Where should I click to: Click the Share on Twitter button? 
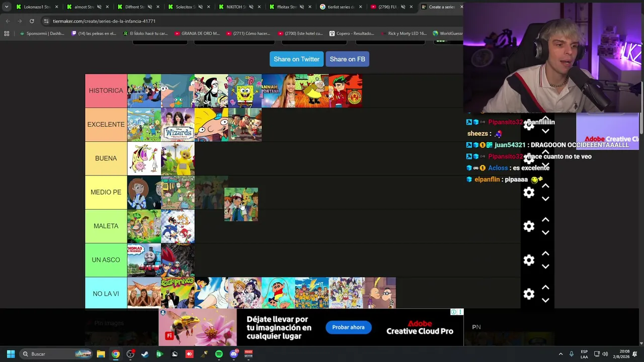pos(296,59)
